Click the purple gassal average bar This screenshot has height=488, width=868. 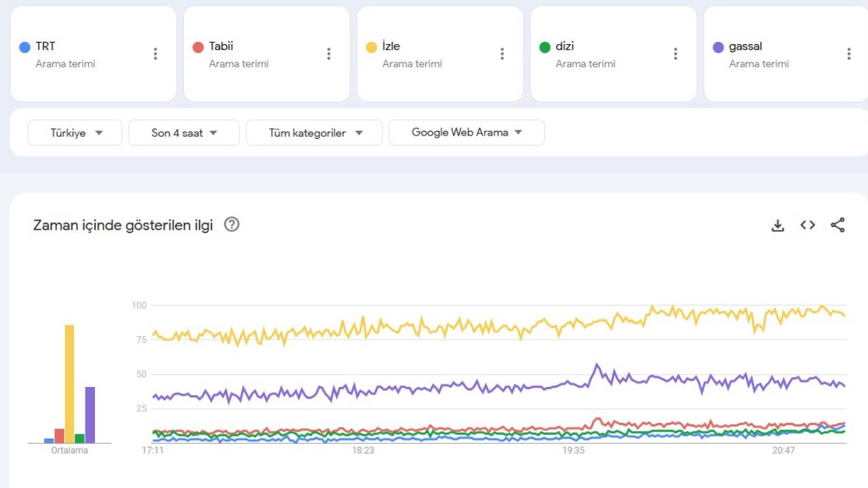(90, 415)
